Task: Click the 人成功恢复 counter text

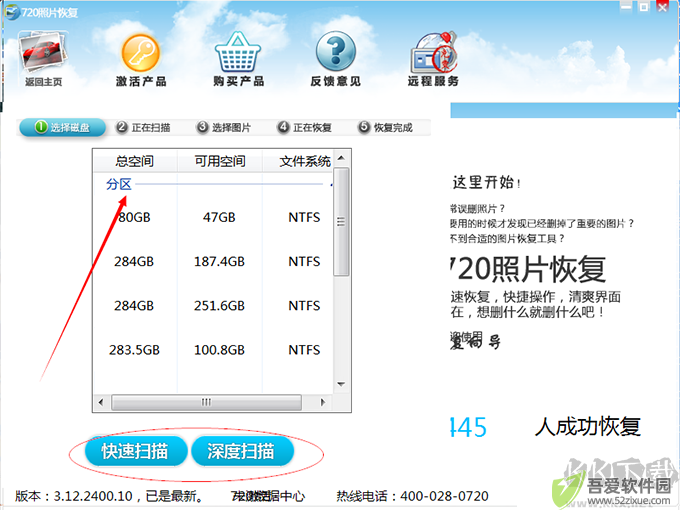Action: pos(588,426)
